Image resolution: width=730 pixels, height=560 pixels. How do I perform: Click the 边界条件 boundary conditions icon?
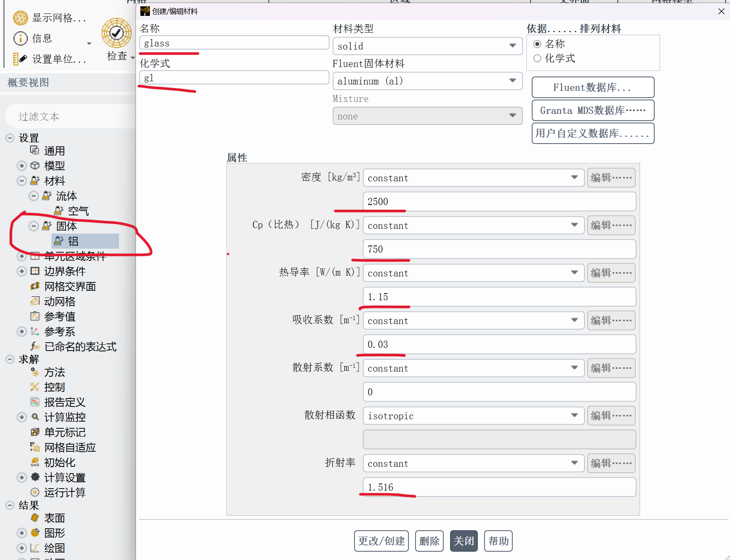tap(35, 271)
